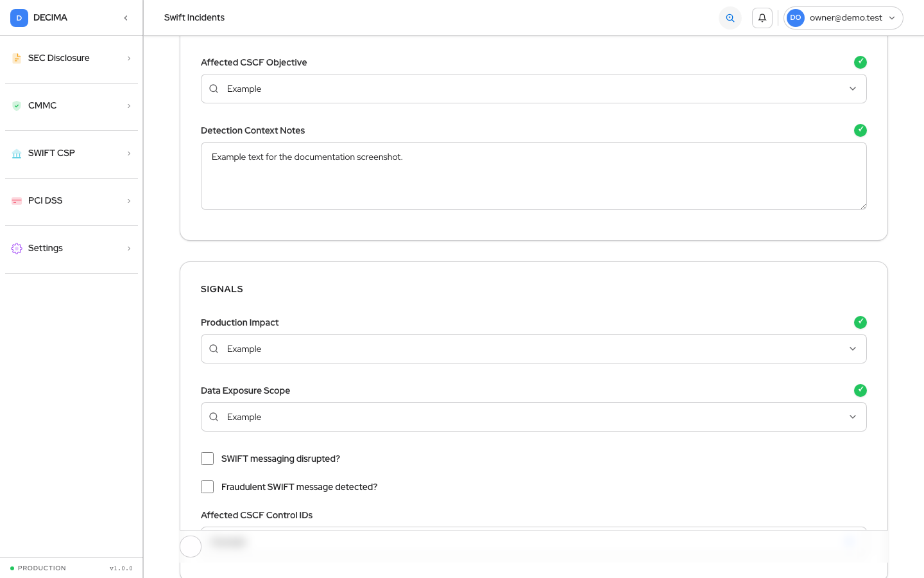This screenshot has height=578, width=924.
Task: Expand the Settings chevron
Action: (x=129, y=249)
